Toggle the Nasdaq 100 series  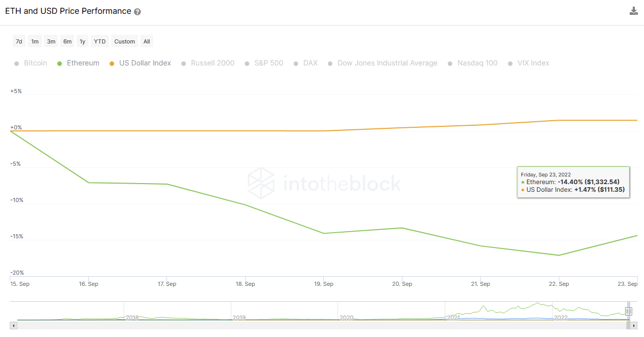pyautogui.click(x=473, y=63)
